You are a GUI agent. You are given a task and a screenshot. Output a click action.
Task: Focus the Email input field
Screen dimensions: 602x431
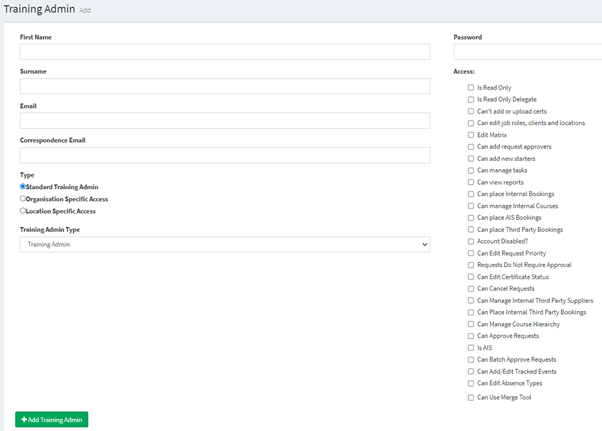pos(224,121)
